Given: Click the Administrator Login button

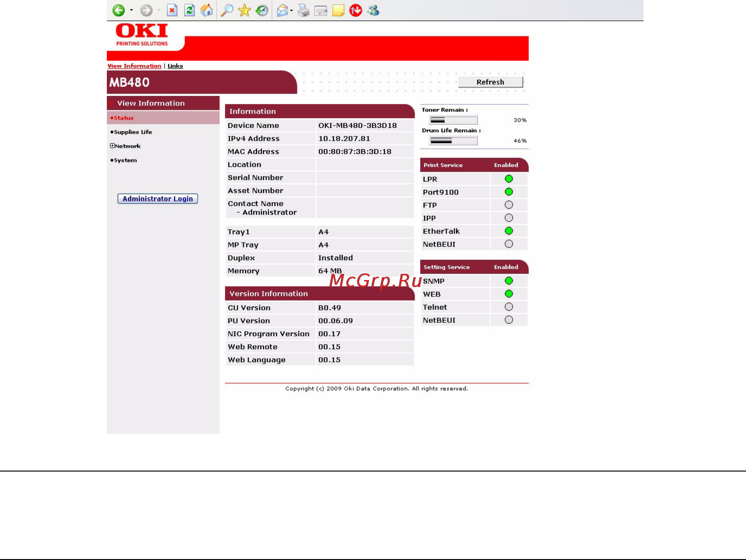Looking at the screenshot, I should tap(158, 199).
